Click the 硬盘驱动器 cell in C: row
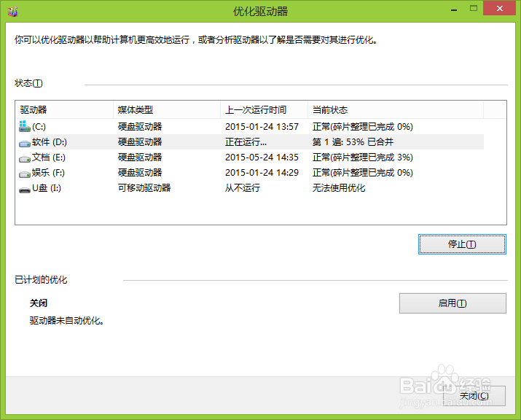This screenshot has height=420, width=521. [x=140, y=127]
